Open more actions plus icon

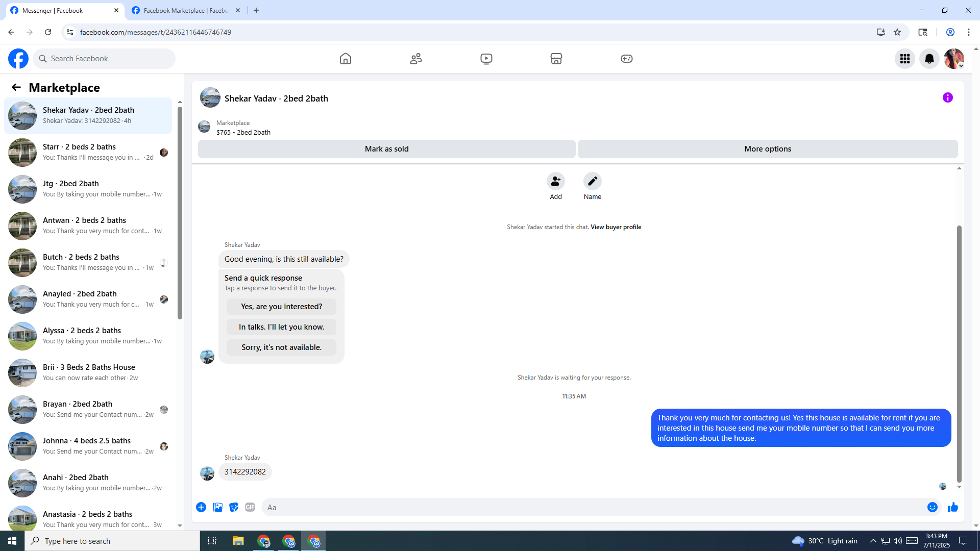coord(201,507)
